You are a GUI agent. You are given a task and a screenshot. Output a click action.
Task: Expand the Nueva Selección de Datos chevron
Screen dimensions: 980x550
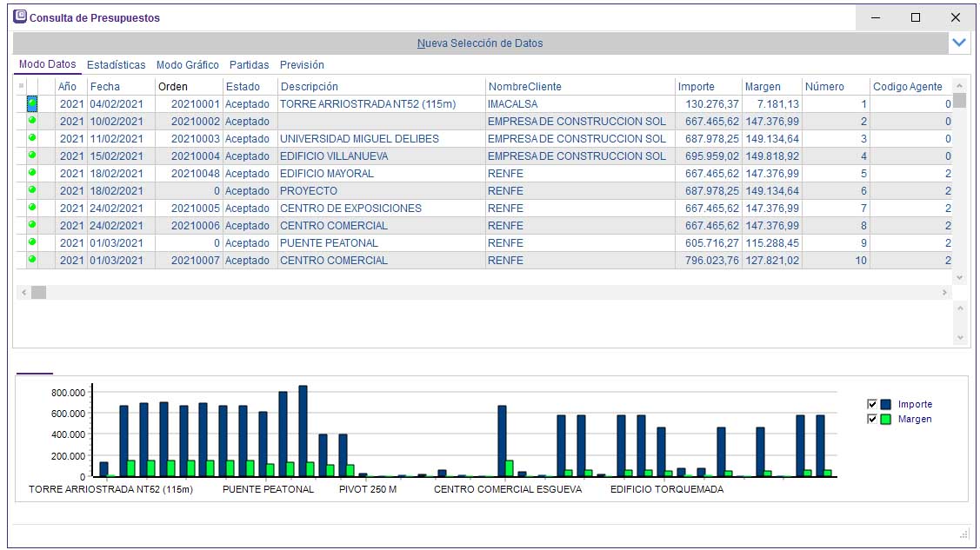coord(959,43)
